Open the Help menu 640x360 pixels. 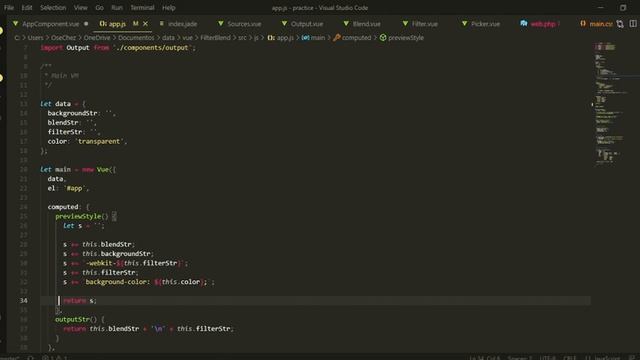coord(169,8)
